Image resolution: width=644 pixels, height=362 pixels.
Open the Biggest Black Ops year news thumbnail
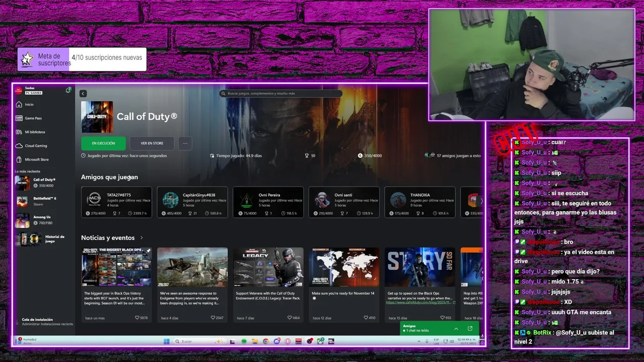click(x=116, y=267)
